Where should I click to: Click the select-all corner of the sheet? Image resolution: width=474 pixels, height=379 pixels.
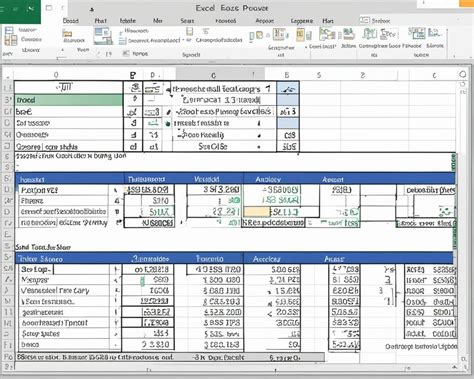(x=8, y=75)
